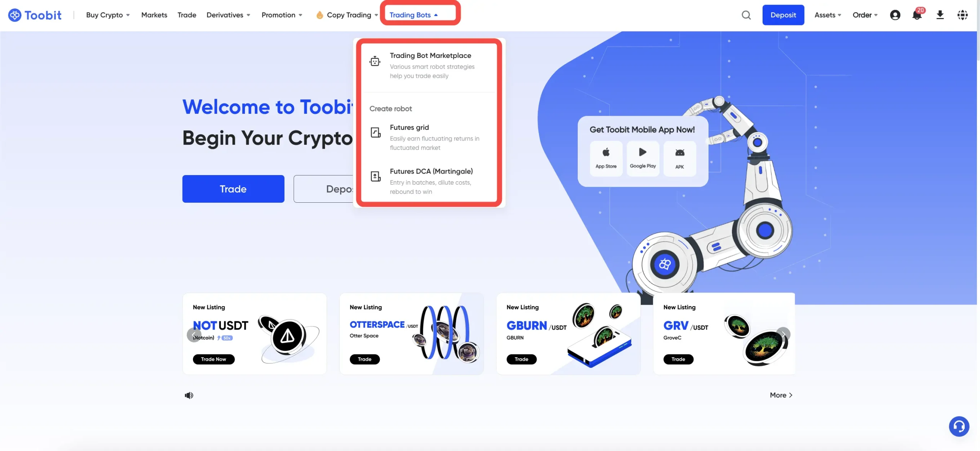
Task: Click the download app icon in header
Action: point(940,15)
